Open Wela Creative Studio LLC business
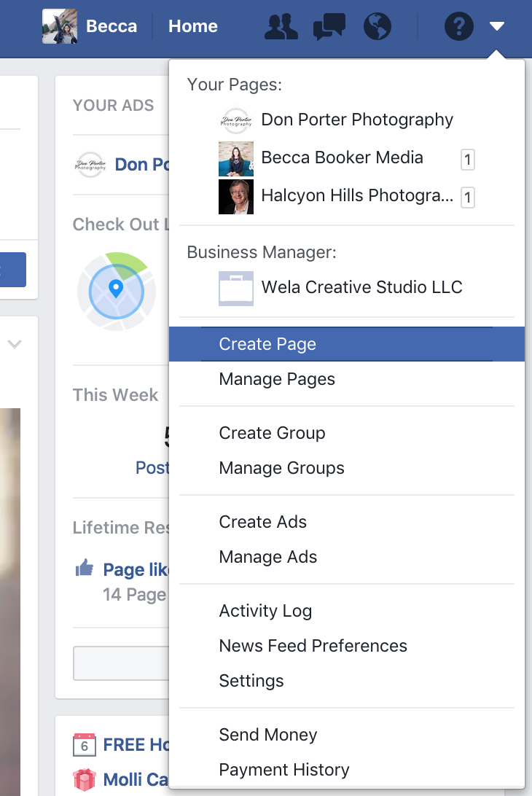 point(362,287)
